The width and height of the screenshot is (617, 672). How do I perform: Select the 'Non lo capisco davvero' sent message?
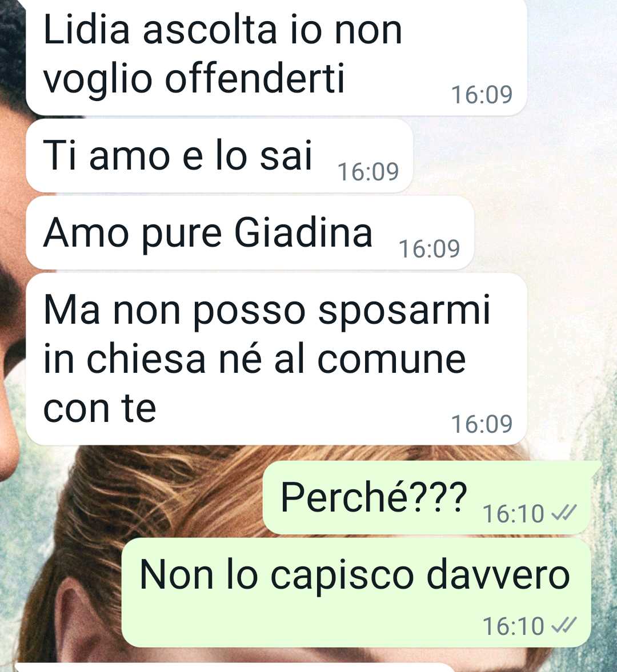pos(356,593)
